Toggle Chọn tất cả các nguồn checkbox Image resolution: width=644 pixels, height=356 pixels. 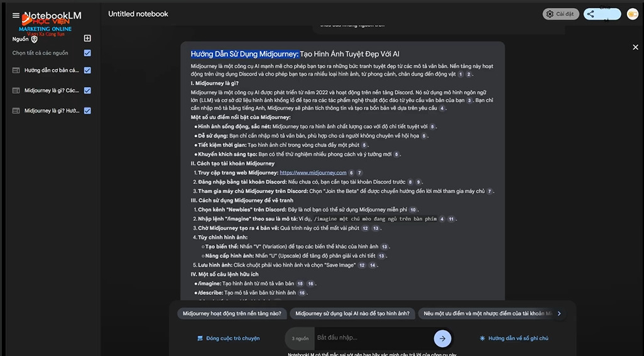(87, 53)
